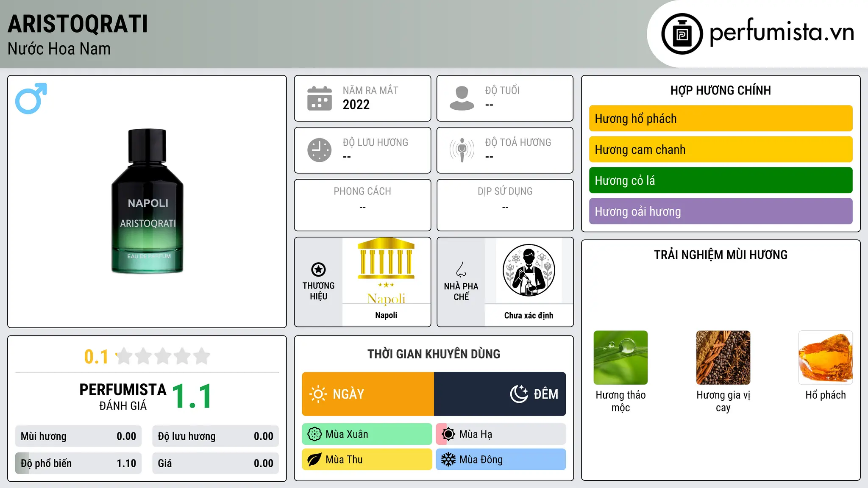Click the Chưa xác định perfumer label

[529, 315]
